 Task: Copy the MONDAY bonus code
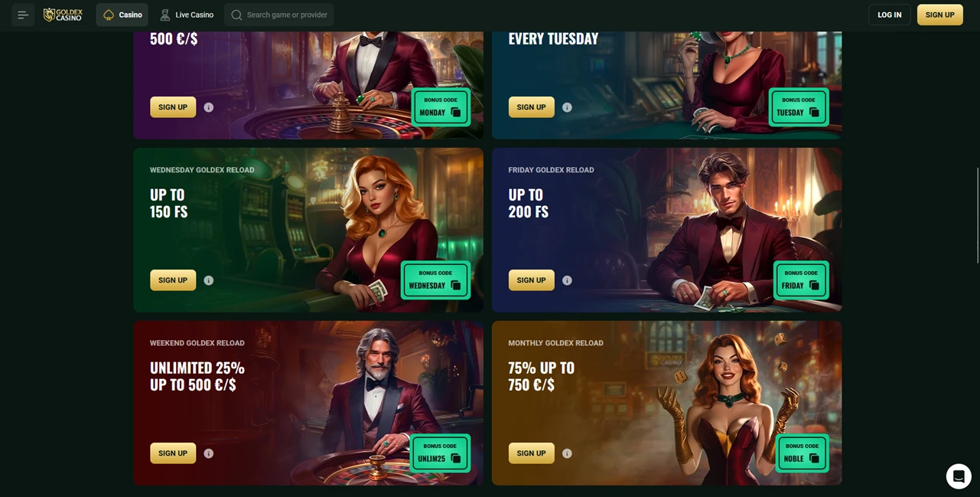point(456,113)
